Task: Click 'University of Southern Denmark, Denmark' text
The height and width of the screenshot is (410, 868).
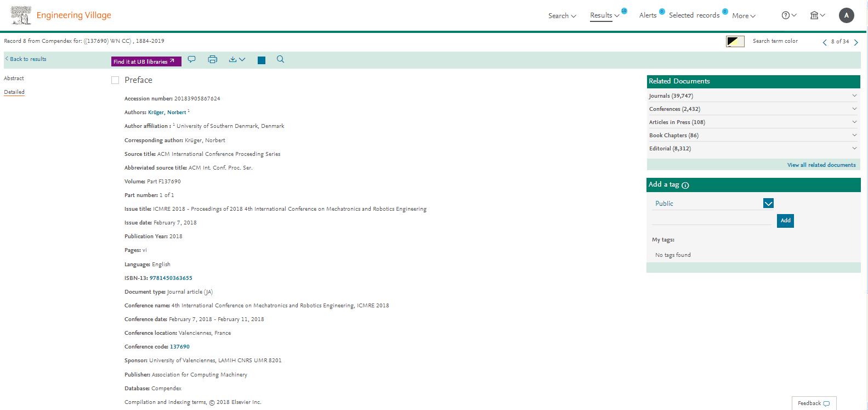Action: coord(230,126)
